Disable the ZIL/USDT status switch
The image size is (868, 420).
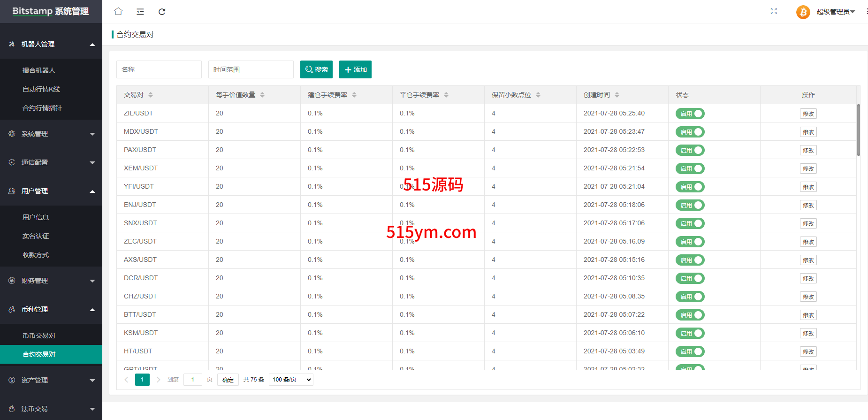tap(690, 114)
